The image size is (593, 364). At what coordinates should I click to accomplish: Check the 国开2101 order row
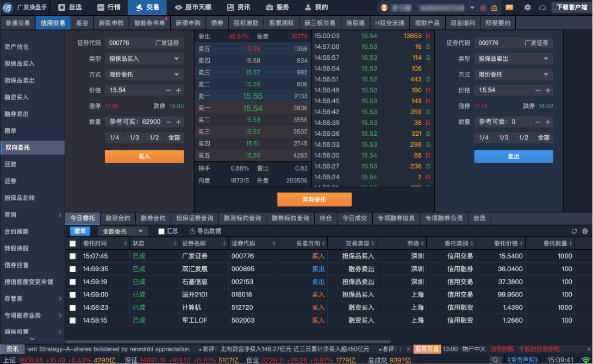coord(73,295)
